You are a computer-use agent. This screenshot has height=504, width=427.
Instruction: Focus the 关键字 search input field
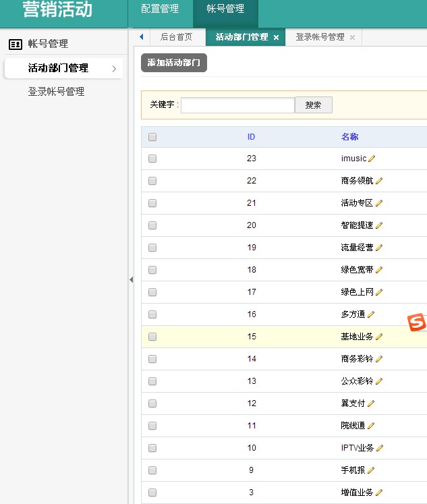237,105
